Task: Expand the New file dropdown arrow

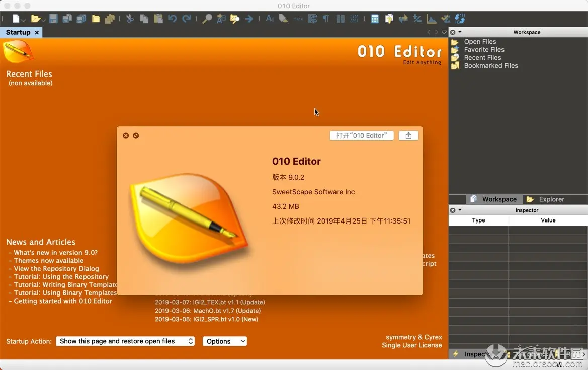Action: (23, 20)
